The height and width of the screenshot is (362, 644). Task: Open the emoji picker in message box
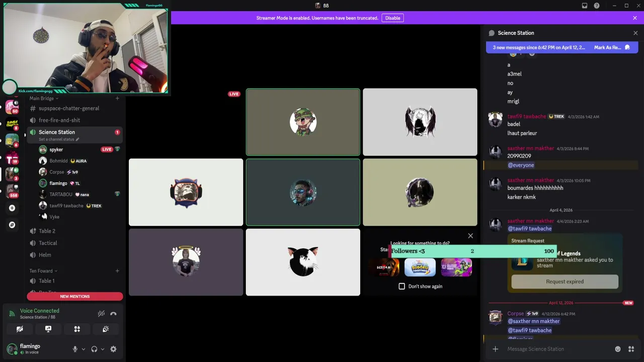618,349
